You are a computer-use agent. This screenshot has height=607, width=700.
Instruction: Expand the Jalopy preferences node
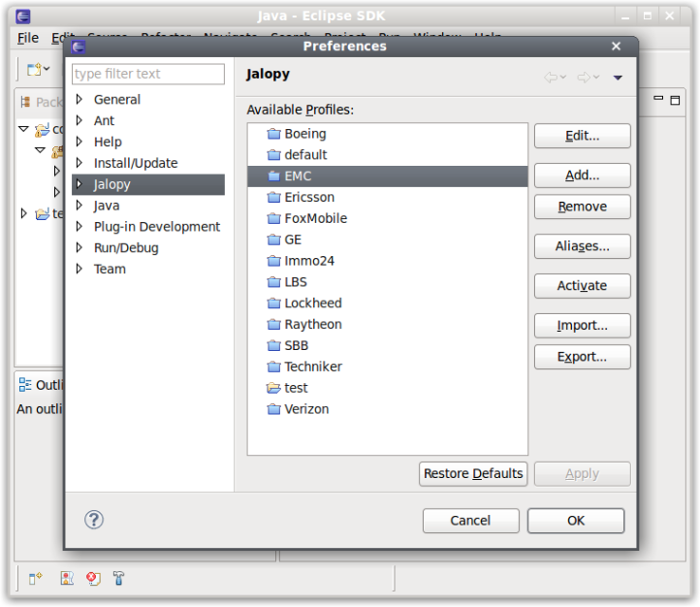point(80,184)
